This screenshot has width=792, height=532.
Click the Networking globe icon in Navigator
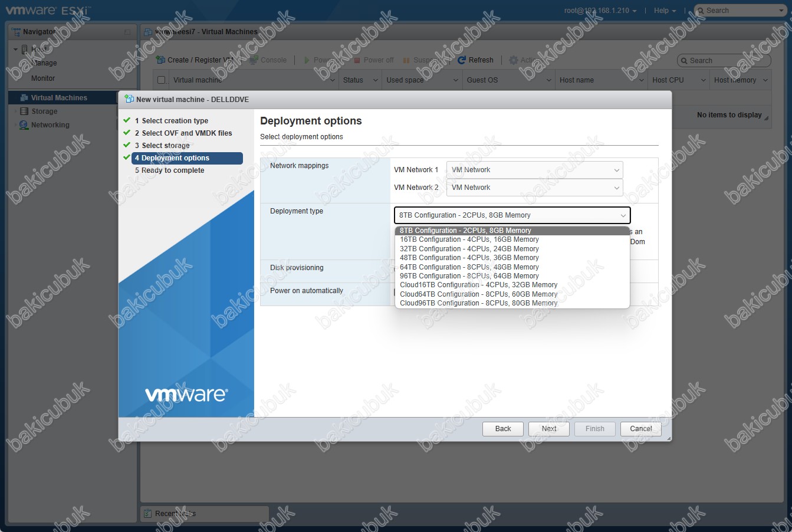pyautogui.click(x=24, y=125)
